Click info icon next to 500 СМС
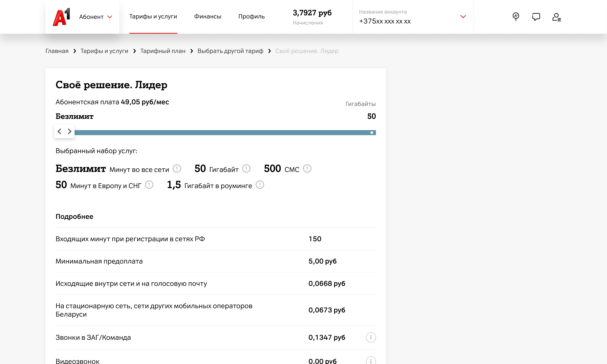Screen dimensions: 607x364 click(x=307, y=169)
